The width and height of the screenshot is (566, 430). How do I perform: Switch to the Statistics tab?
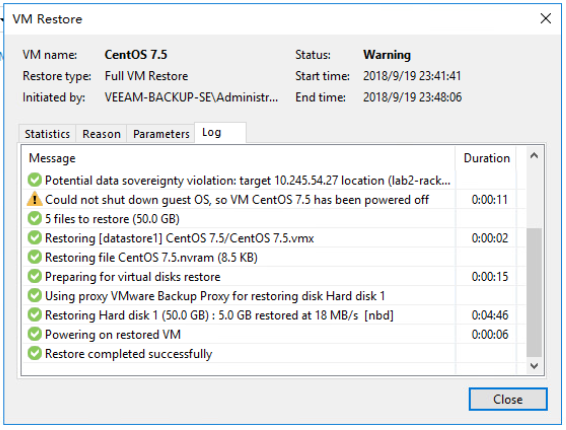click(x=47, y=134)
